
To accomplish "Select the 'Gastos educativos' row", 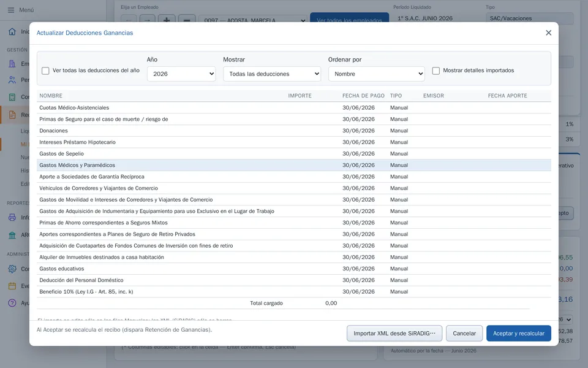I will click(x=294, y=269).
